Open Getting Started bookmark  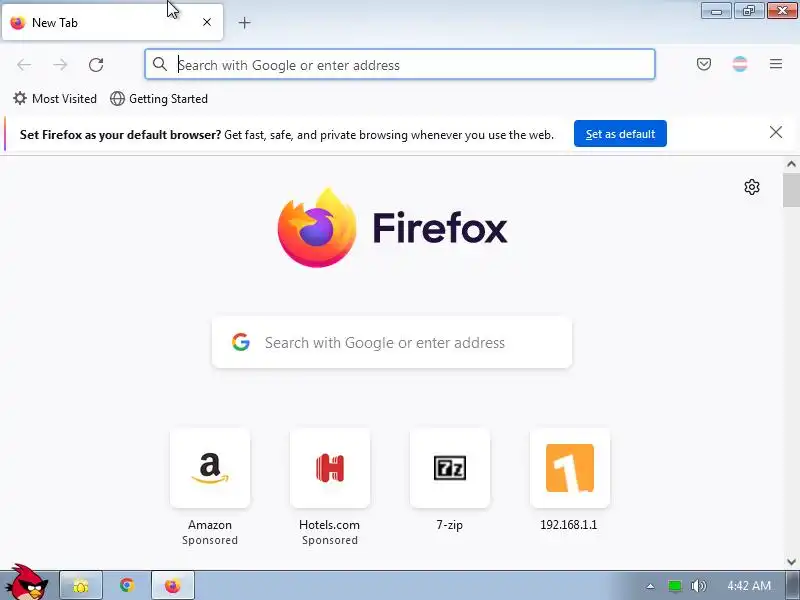(159, 98)
